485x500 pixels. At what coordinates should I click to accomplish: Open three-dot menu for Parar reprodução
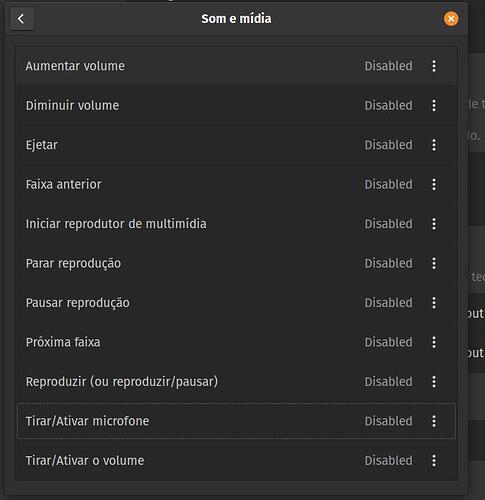pyautogui.click(x=434, y=263)
